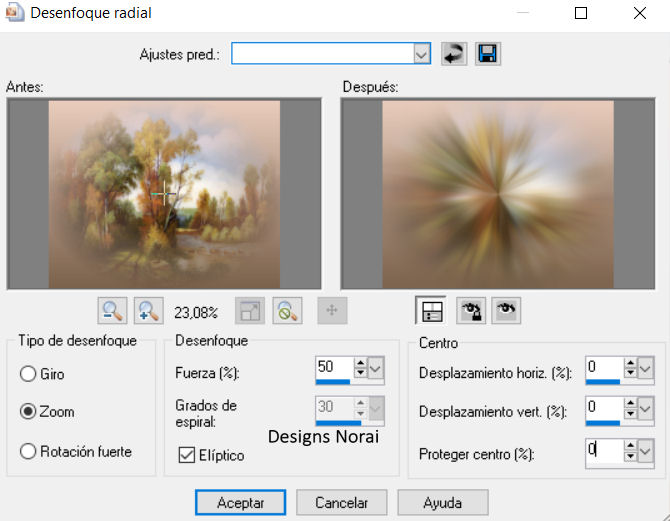Increase Fuerza (%) with up arrow
670x521 pixels.
point(361,363)
